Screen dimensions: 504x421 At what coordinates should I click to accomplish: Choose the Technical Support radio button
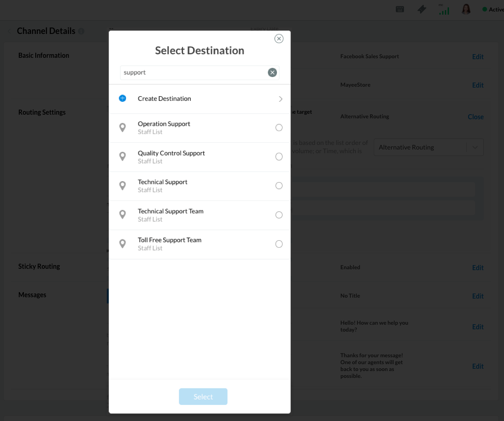(279, 186)
